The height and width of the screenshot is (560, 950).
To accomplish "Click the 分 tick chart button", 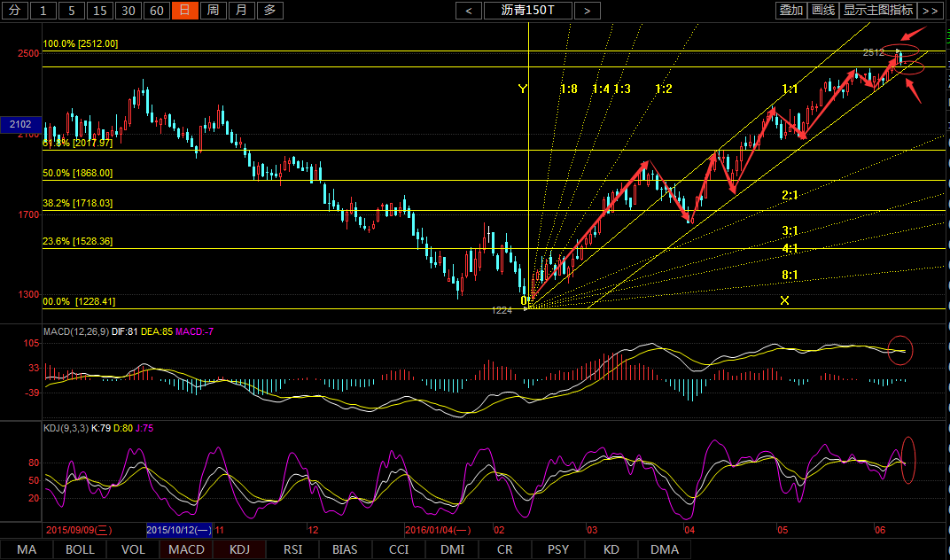I will coord(14,11).
